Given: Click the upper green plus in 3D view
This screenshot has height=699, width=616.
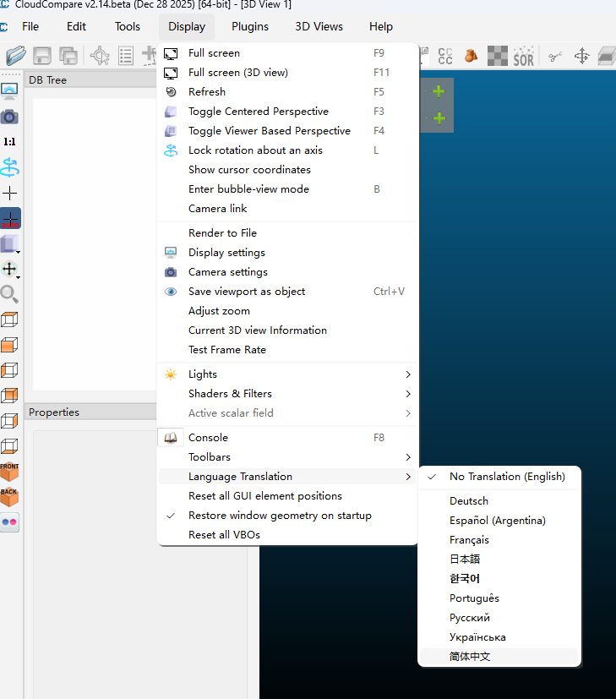Looking at the screenshot, I should [439, 91].
